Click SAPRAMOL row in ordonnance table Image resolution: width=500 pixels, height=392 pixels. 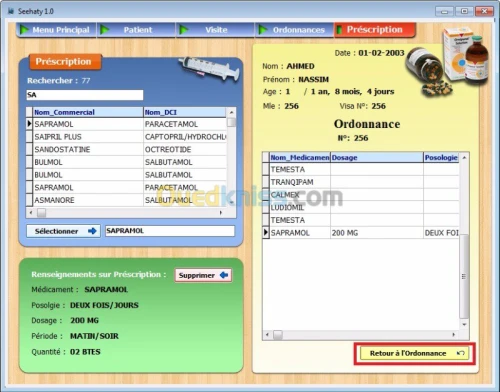coord(361,233)
